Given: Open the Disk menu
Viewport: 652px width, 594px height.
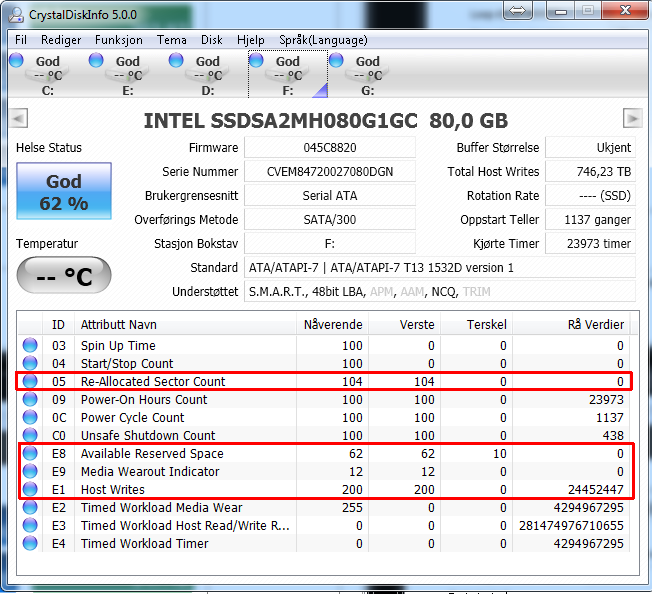Looking at the screenshot, I should pyautogui.click(x=212, y=40).
